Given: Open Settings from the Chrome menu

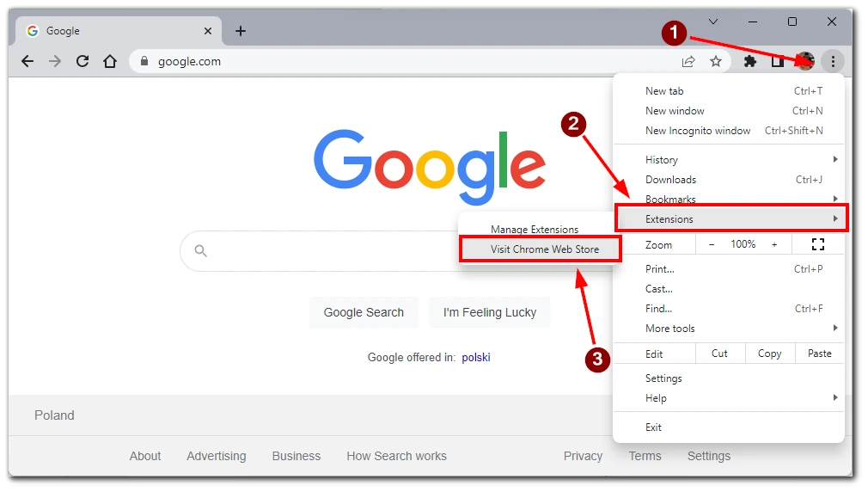Looking at the screenshot, I should (x=729, y=378).
